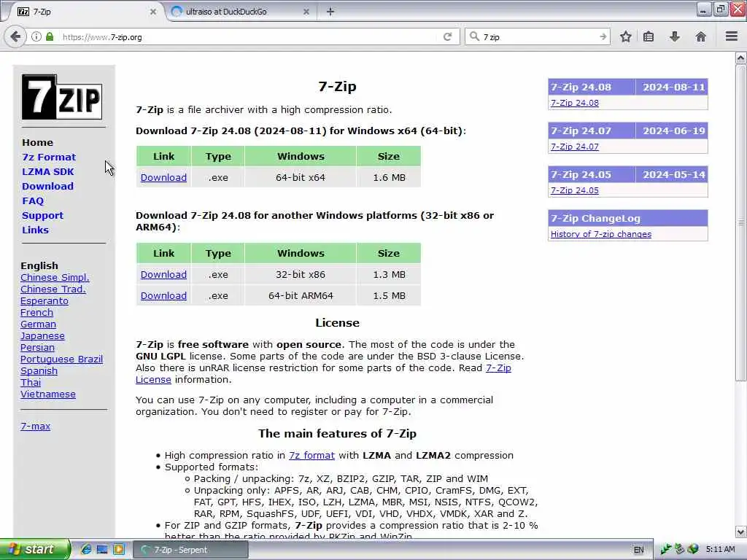Click the EN language indicator
Screen dimensions: 747x560
[x=638, y=550]
